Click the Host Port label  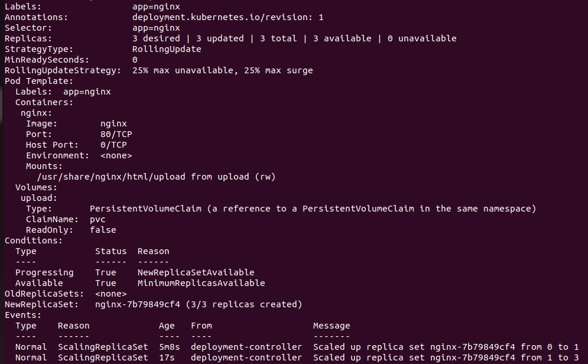[52, 145]
